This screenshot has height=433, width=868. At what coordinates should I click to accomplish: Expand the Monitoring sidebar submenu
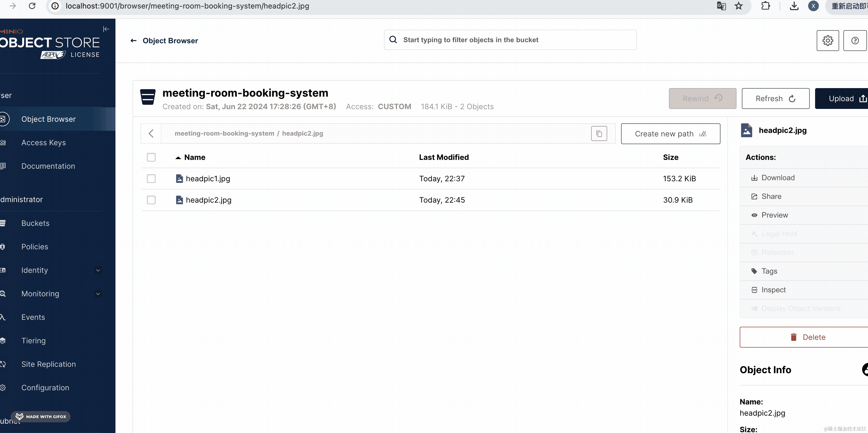click(98, 294)
